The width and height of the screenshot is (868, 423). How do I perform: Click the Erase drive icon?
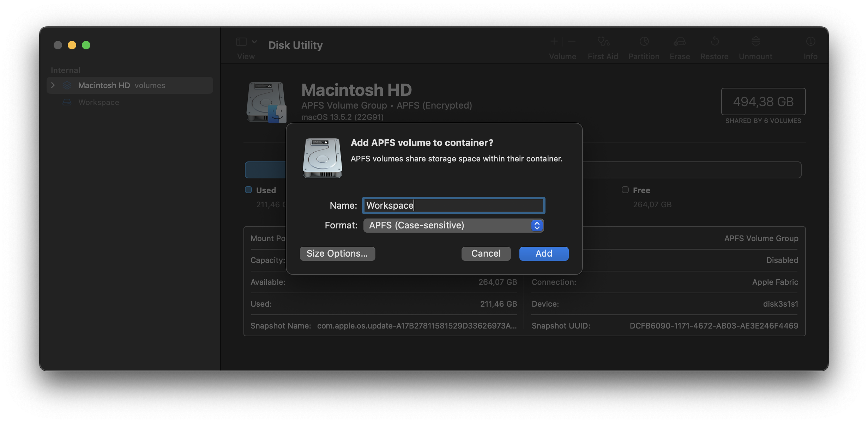coord(680,42)
